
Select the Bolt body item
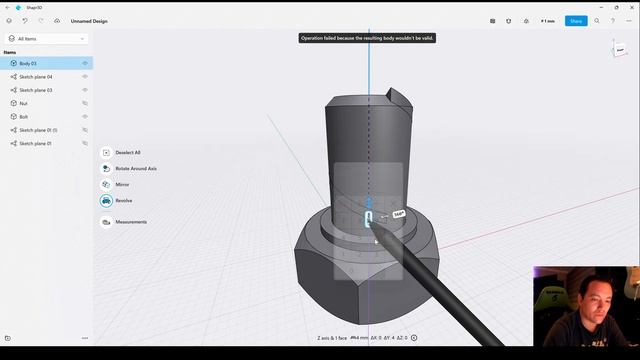46,117
